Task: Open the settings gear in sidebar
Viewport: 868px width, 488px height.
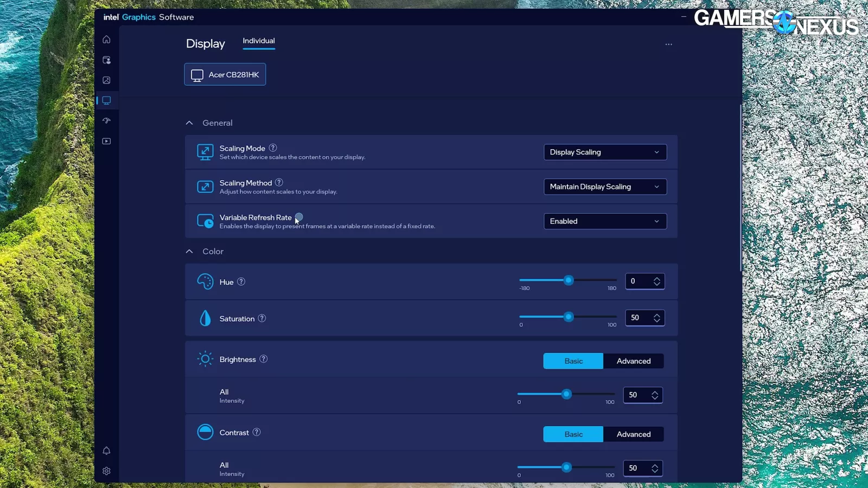Action: 106,471
